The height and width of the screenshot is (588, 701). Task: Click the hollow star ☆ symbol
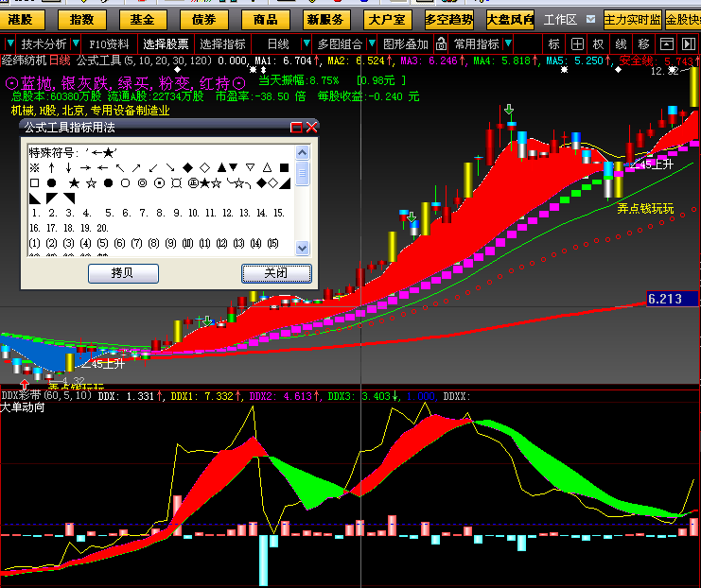pyautogui.click(x=91, y=182)
